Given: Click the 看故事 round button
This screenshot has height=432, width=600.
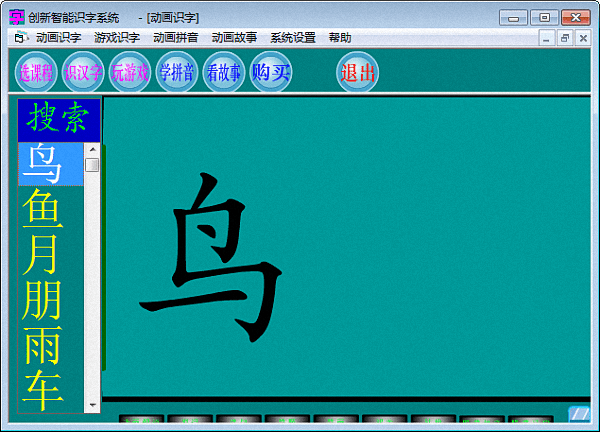Looking at the screenshot, I should pos(224,72).
